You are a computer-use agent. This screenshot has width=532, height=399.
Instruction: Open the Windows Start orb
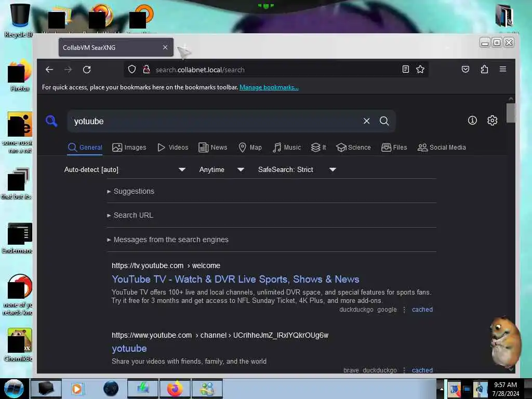(13, 389)
